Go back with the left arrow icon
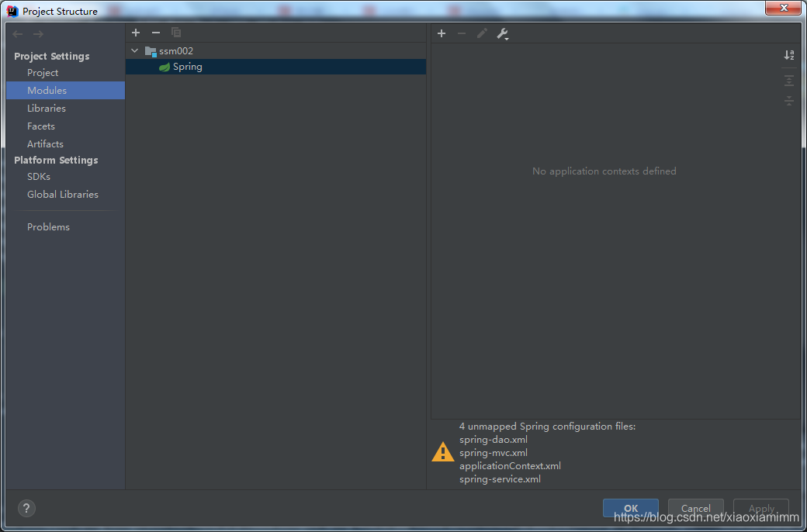 point(18,34)
